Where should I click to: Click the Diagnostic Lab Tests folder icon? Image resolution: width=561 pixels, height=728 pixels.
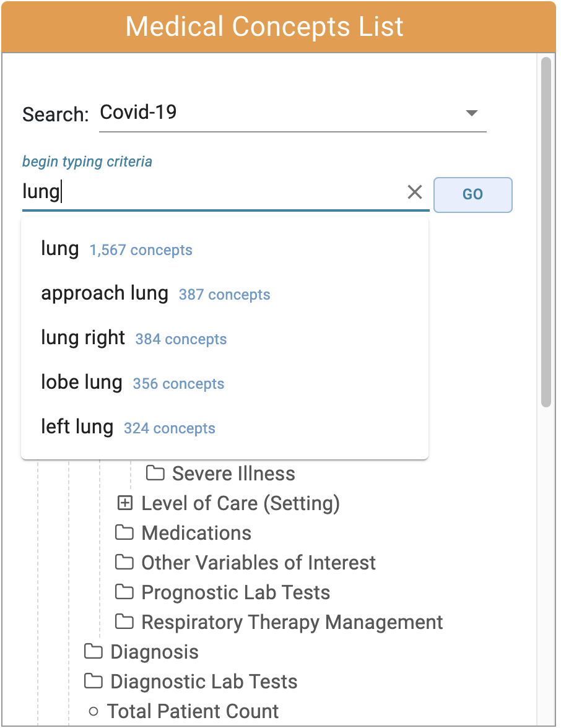(x=94, y=681)
